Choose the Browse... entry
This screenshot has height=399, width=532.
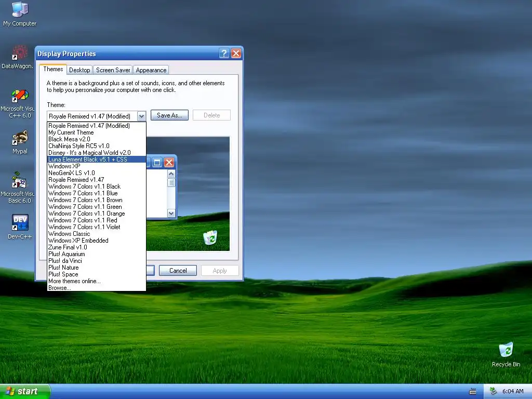97,288
